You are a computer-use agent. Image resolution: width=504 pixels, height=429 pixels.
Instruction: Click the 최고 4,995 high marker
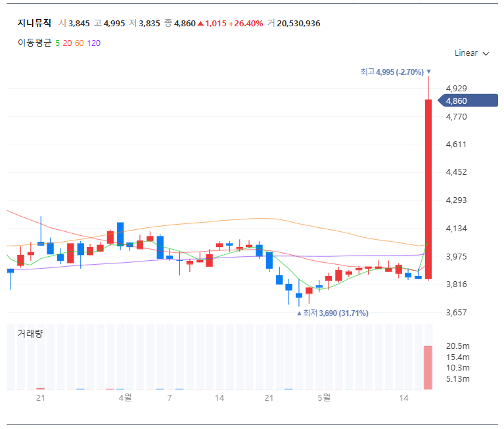click(x=395, y=72)
